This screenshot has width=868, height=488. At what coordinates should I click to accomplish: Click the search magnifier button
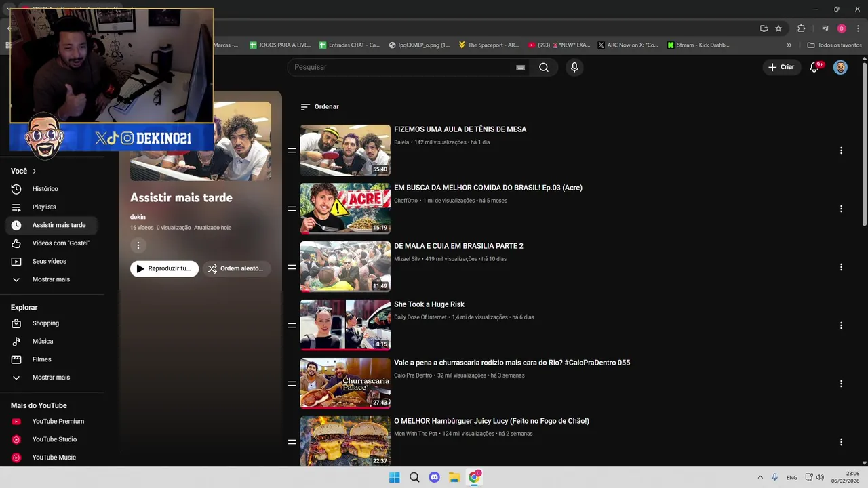[x=544, y=67]
